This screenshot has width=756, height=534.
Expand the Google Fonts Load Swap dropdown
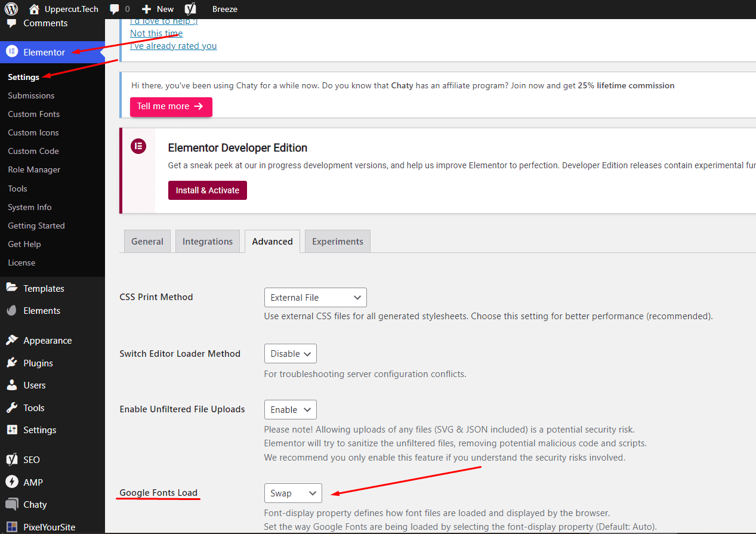pos(293,493)
